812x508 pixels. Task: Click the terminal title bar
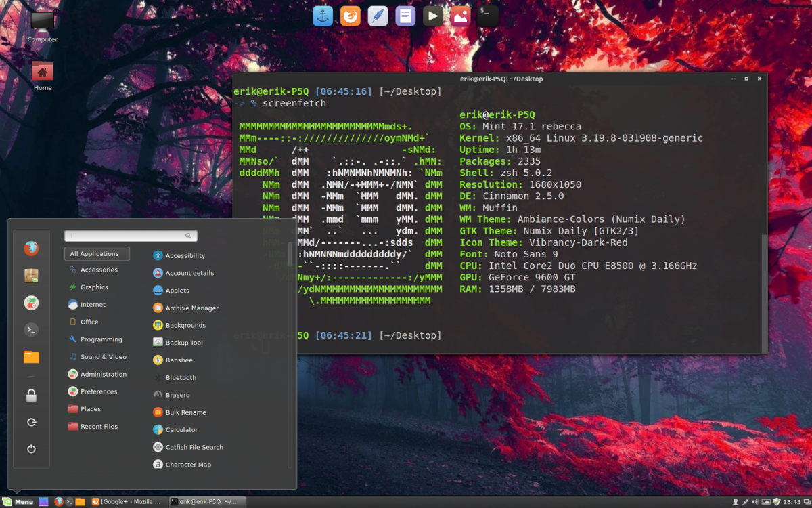[500, 79]
